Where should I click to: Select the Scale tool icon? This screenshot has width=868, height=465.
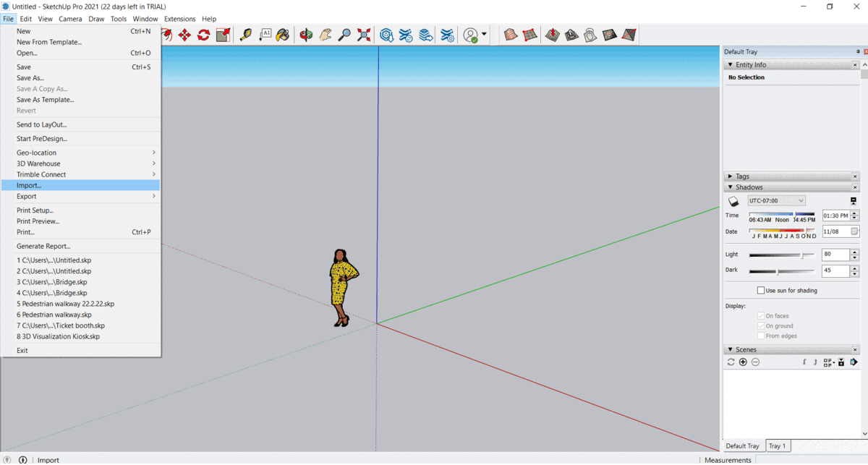[224, 35]
